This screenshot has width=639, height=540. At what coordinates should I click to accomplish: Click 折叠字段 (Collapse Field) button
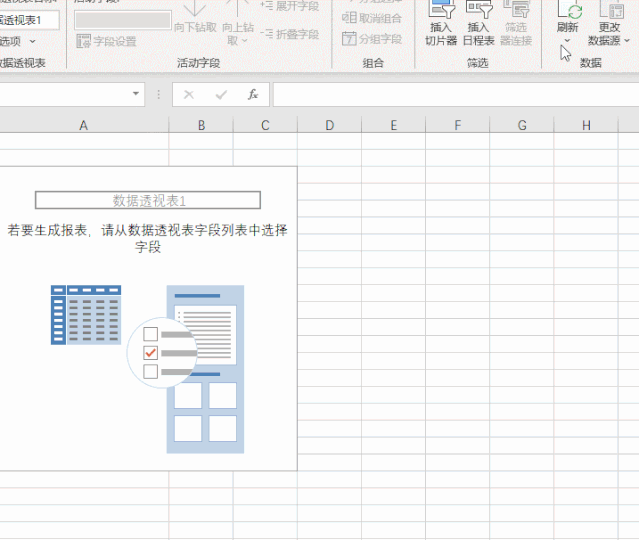[x=289, y=34]
